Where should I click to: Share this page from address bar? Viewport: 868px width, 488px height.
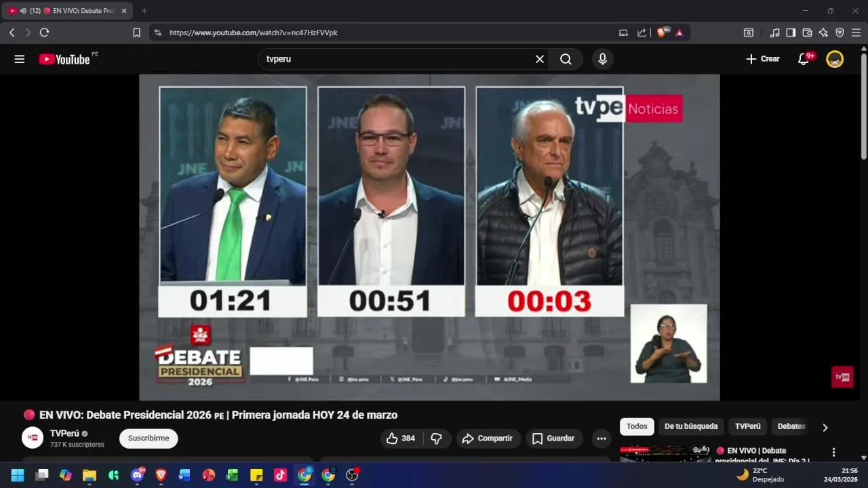point(642,33)
